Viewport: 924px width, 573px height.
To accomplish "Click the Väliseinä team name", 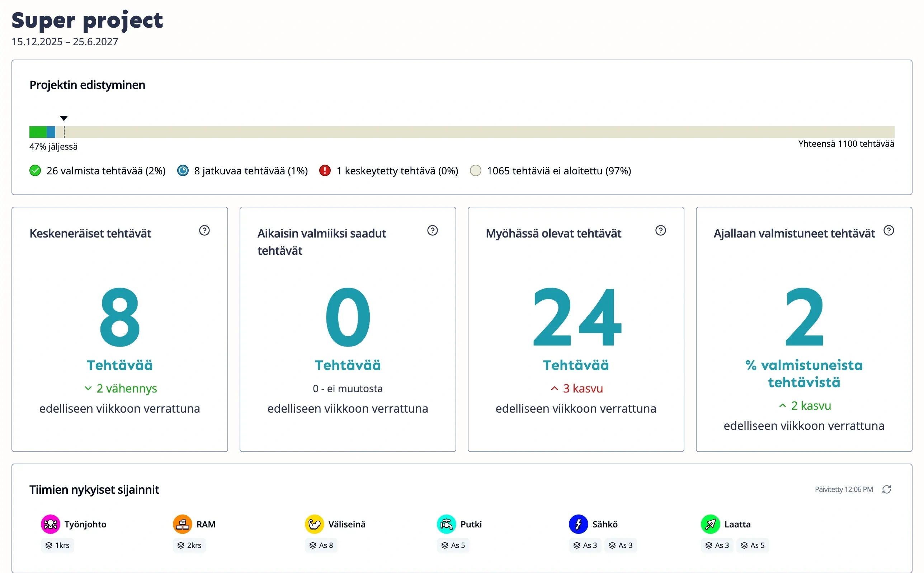I will (x=346, y=524).
